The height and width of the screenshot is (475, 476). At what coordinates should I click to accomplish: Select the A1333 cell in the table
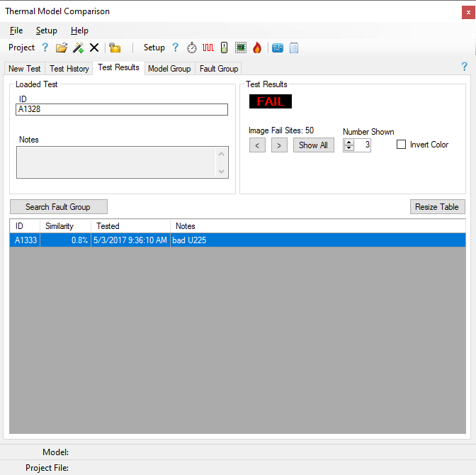[25, 240]
